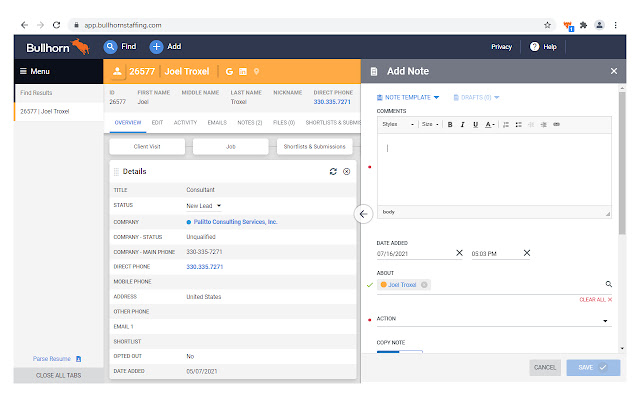The height and width of the screenshot is (400, 640).
Task: Close the Details card
Action: pos(347,171)
